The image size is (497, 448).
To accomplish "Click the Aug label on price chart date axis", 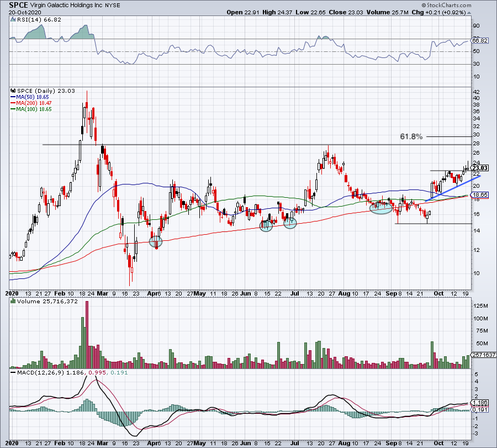I will coord(344,293).
